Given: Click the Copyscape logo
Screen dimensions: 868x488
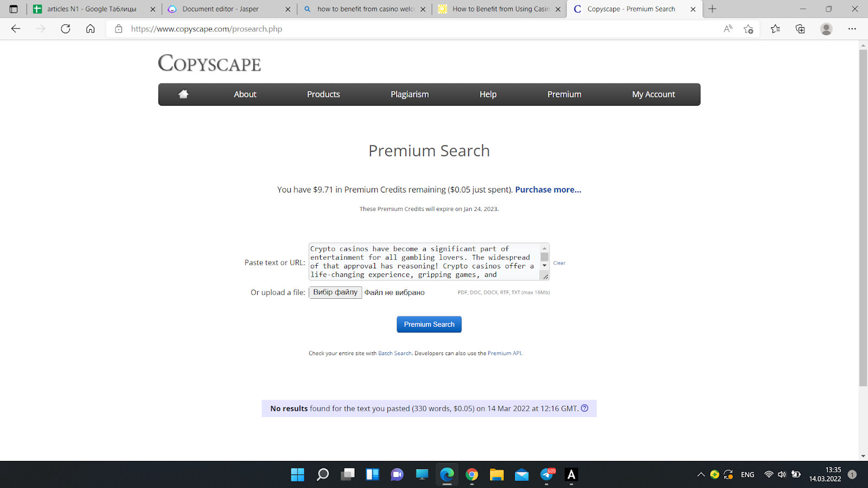Looking at the screenshot, I should click(209, 63).
